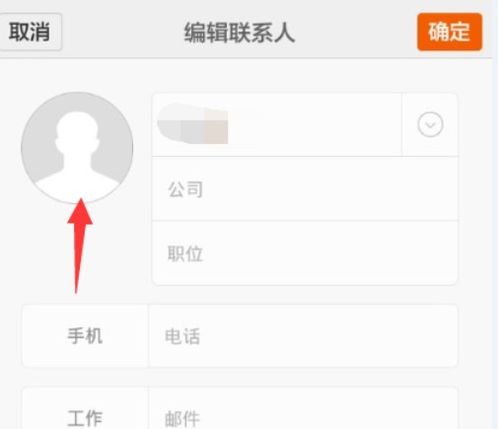499x429 pixels.
Task: Tap the default avatar placeholder icon
Action: pos(77,148)
